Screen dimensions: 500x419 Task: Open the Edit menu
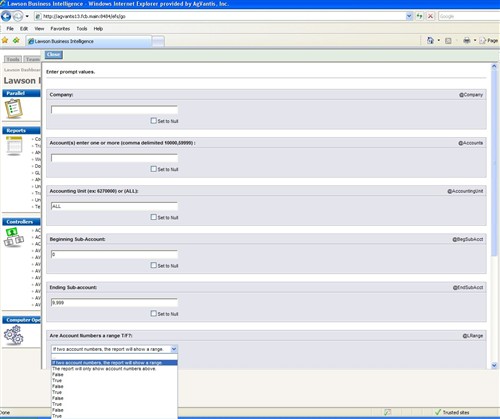[x=24, y=29]
